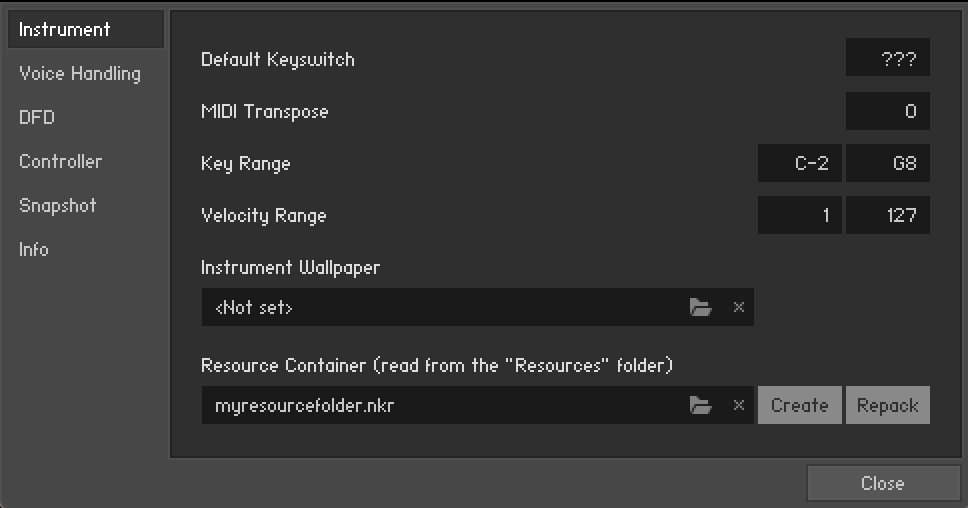
Task: Open the DFD tab
Action: [37, 118]
